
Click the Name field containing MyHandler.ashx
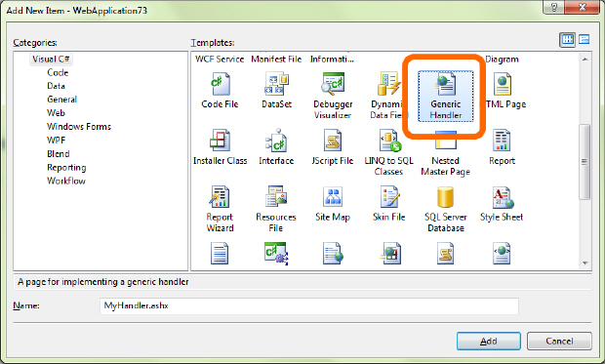pyautogui.click(x=309, y=306)
